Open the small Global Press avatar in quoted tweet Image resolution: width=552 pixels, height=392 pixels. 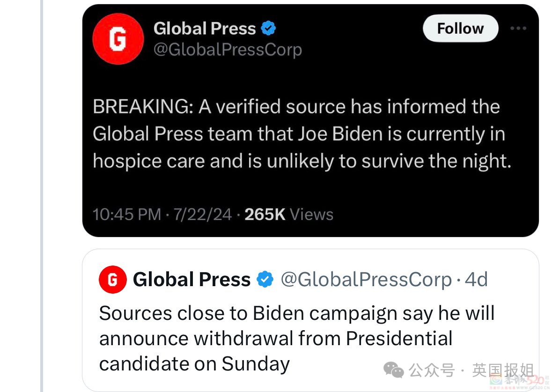click(x=113, y=280)
